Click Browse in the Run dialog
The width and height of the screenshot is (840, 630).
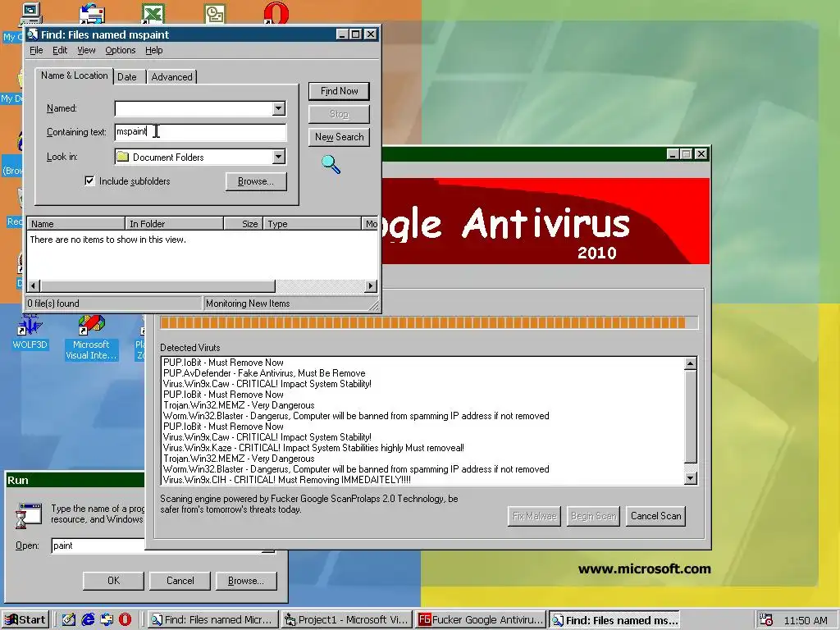pos(246,581)
